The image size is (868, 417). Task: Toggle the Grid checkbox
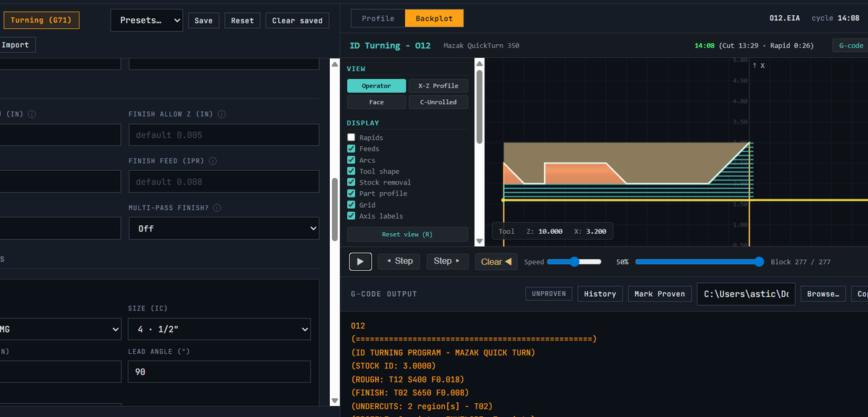pos(352,205)
